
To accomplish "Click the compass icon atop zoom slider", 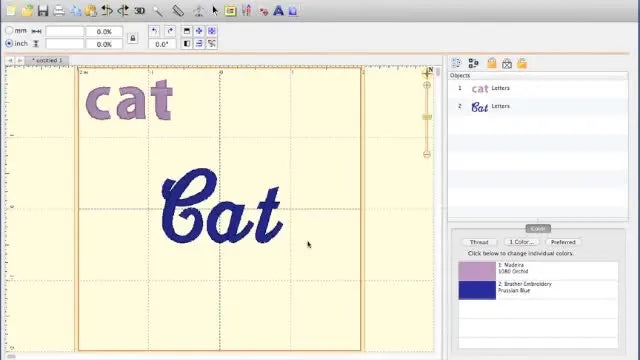I will pyautogui.click(x=427, y=73).
